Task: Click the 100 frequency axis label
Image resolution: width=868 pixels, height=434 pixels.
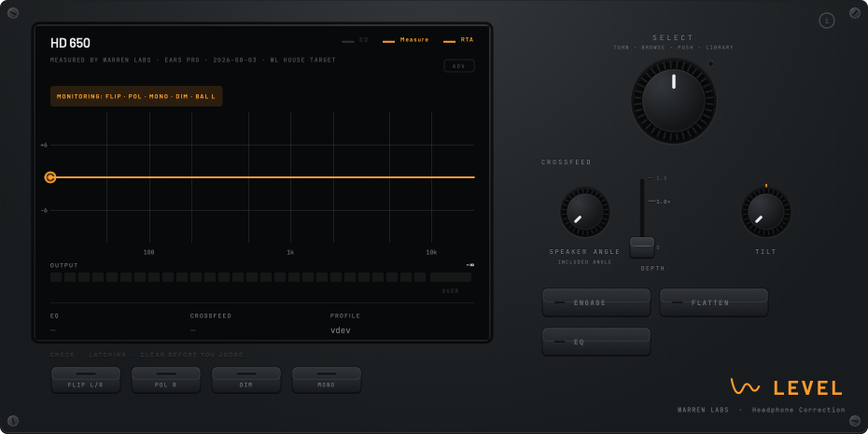Action: pos(149,252)
